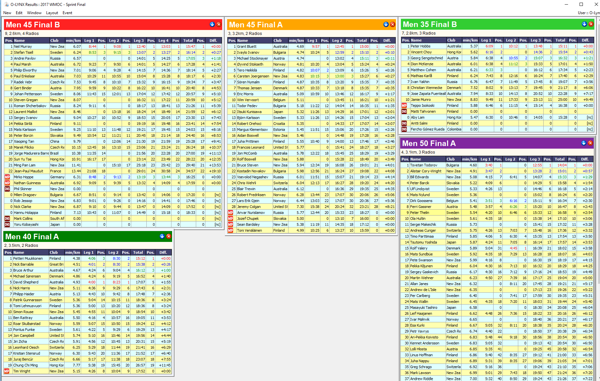
Task: Select the Paul Marsh row
Action: [x=113, y=64]
